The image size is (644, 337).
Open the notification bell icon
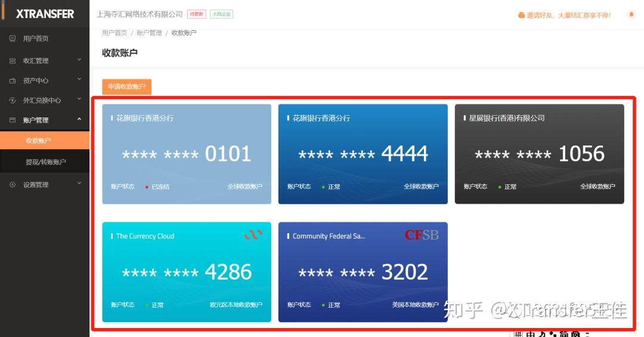(631, 14)
